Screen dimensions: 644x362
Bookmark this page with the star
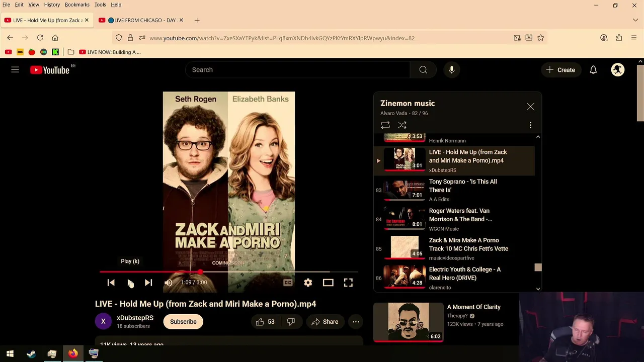pyautogui.click(x=540, y=38)
